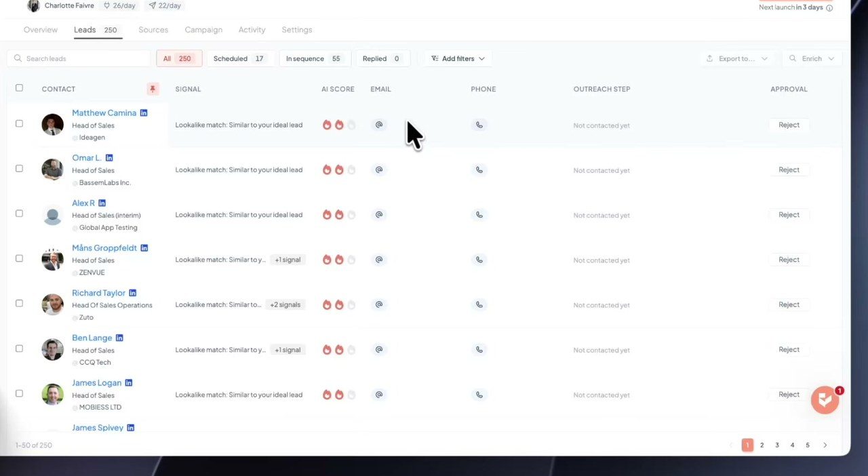Select James Logan's row checkbox
Screen dimensions: 868x476
(x=19, y=393)
